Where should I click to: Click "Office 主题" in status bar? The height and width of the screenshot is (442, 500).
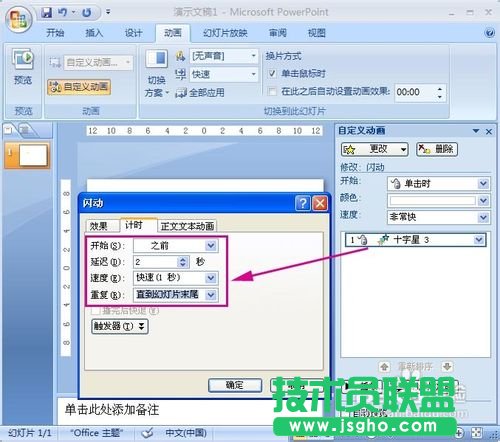click(96, 433)
